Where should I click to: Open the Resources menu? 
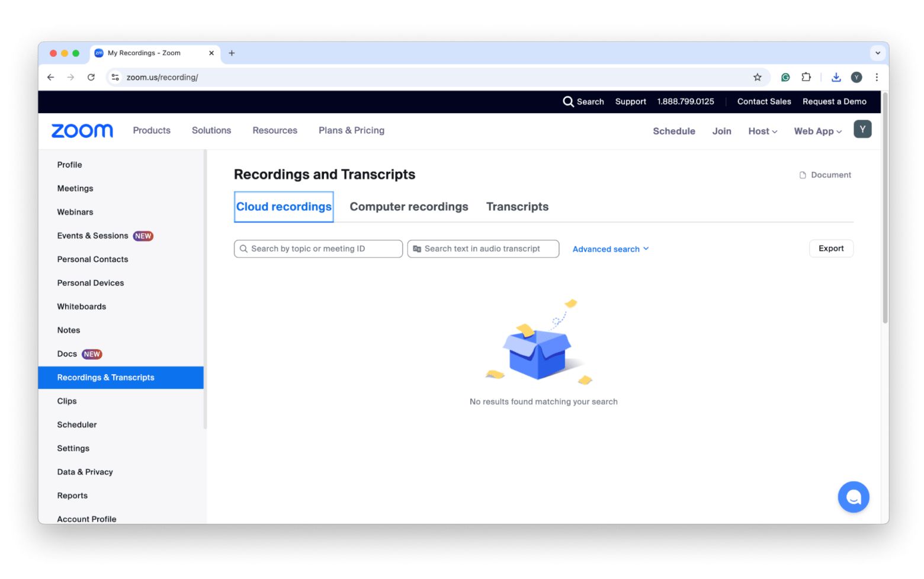(275, 131)
